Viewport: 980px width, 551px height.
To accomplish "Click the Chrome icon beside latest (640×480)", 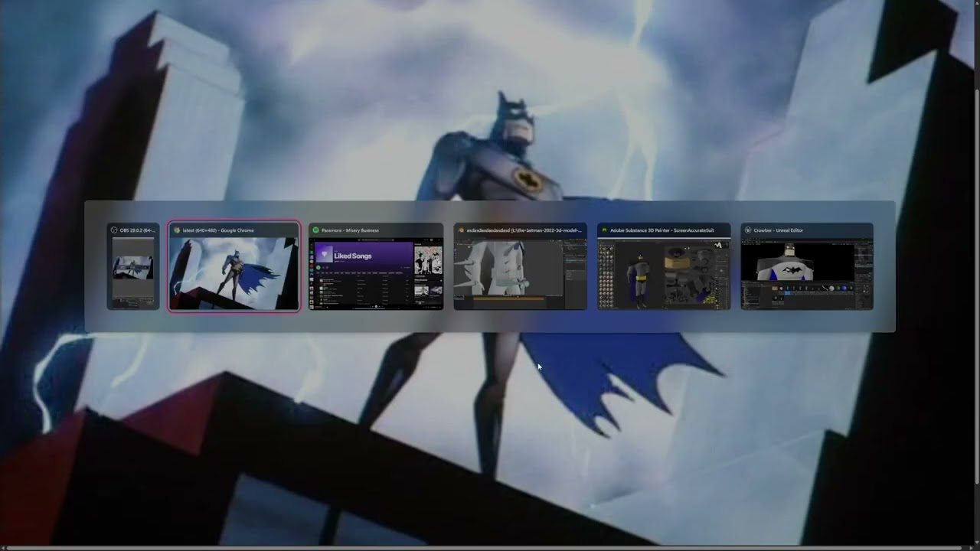I will [177, 230].
